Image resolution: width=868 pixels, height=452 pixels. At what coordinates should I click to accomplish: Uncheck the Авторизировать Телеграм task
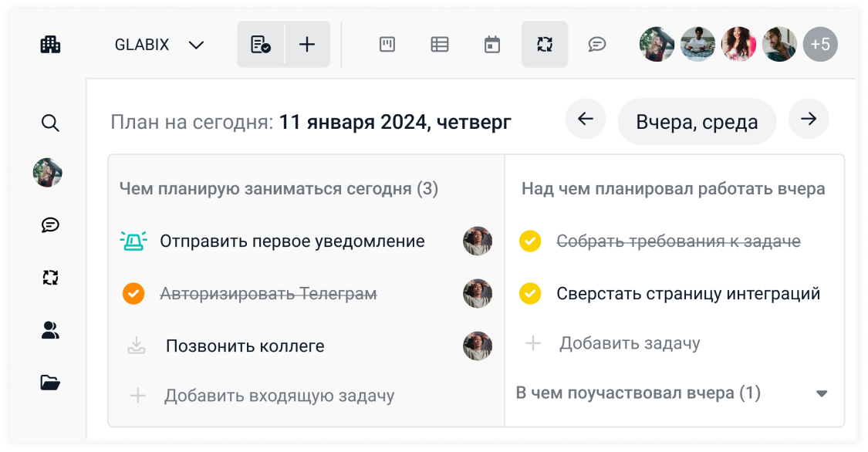coord(133,294)
